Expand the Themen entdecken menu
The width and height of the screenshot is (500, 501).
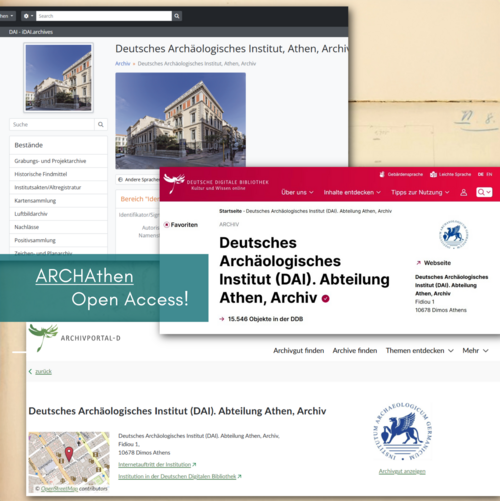point(420,351)
